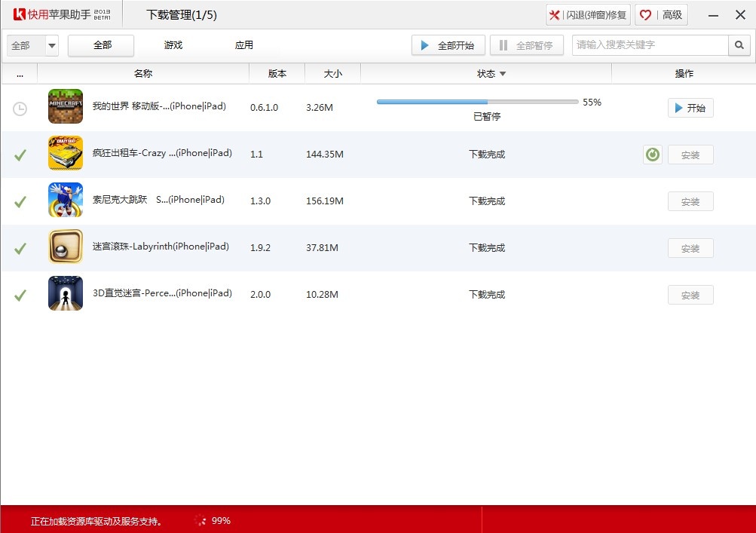756x533 pixels.
Task: Click the clock icon on 我的世界 row
Action: (x=20, y=109)
